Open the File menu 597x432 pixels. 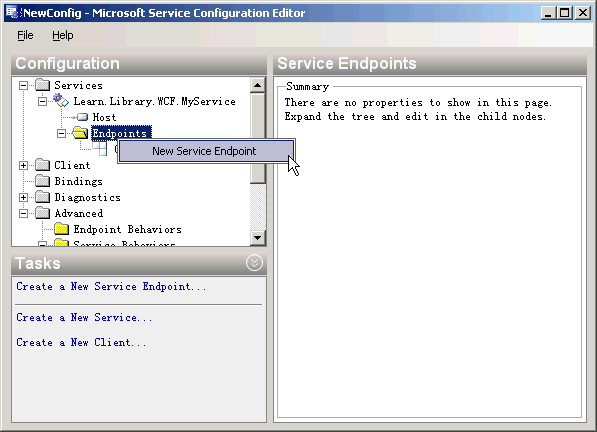point(25,35)
